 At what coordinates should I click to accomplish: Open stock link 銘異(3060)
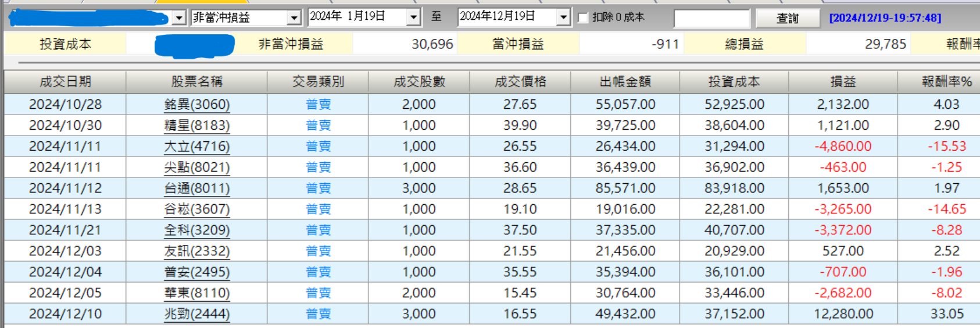(x=197, y=104)
